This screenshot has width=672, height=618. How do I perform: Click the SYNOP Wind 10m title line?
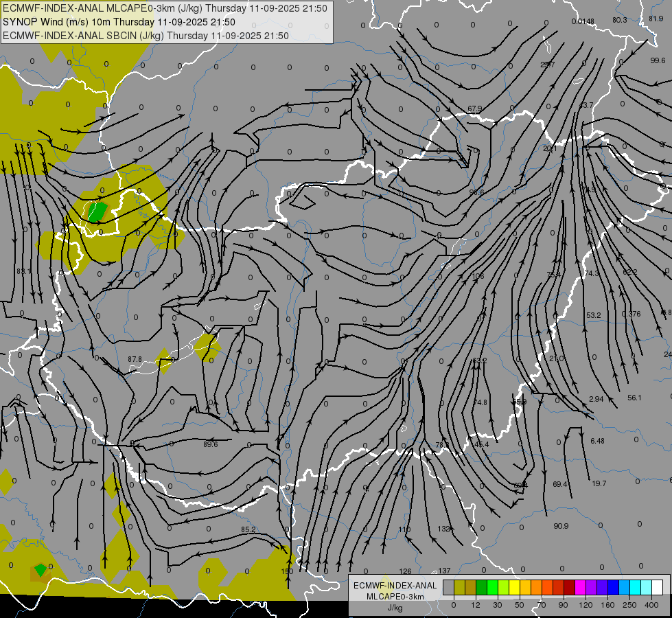[119, 22]
